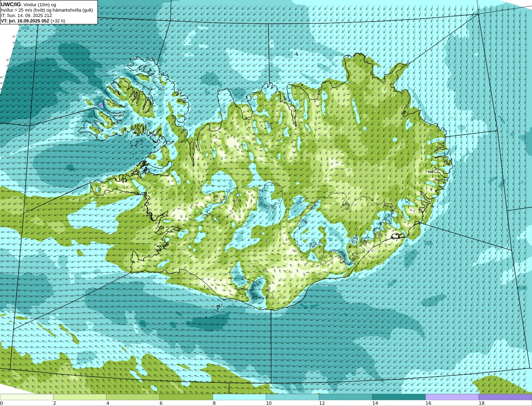The width and height of the screenshot is (532, 406).
Task: Click the legend scale label '18'
Action: 481,403
